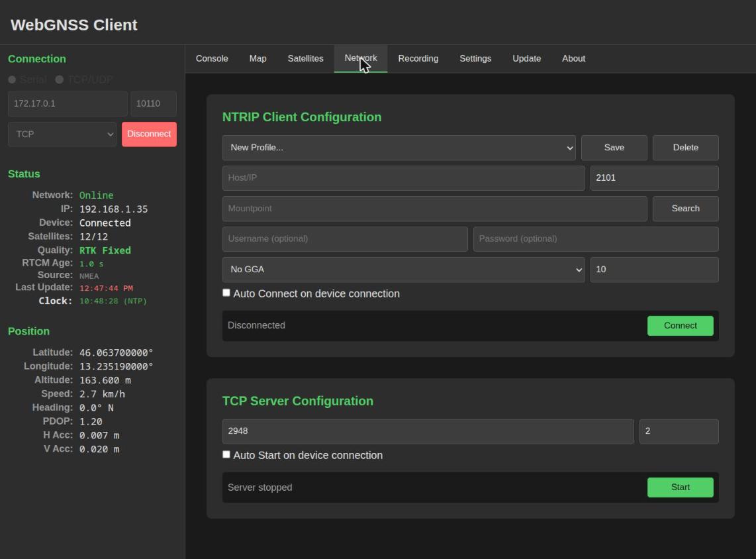756x559 pixels.
Task: Click the GGA interval field showing 10
Action: click(654, 269)
